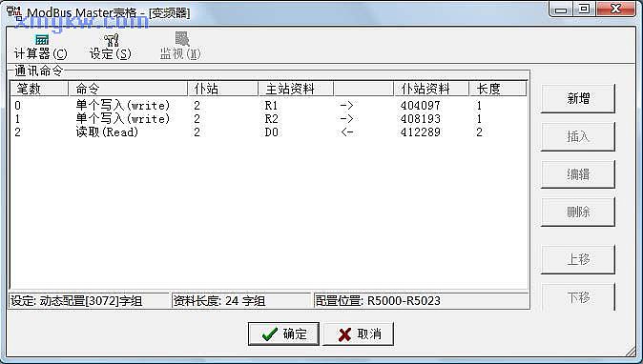Click the 仆站资料 column header
This screenshot has height=364, width=643.
(431, 89)
